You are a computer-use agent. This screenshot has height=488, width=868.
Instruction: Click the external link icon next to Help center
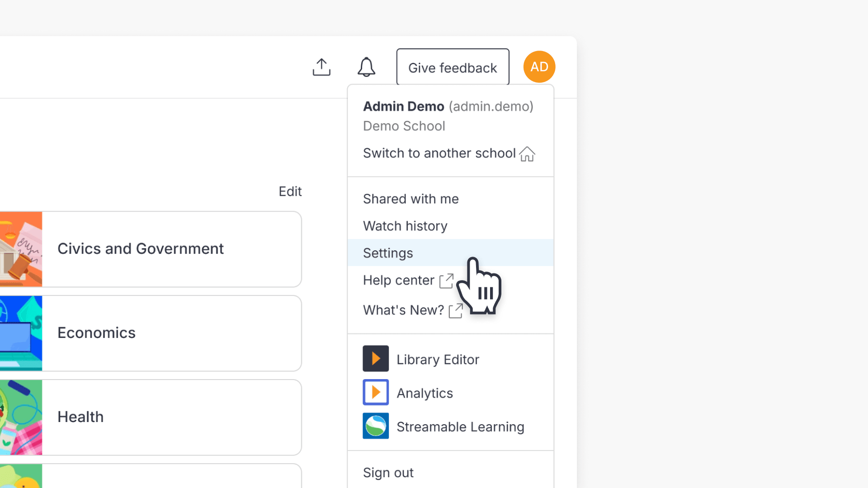(446, 281)
